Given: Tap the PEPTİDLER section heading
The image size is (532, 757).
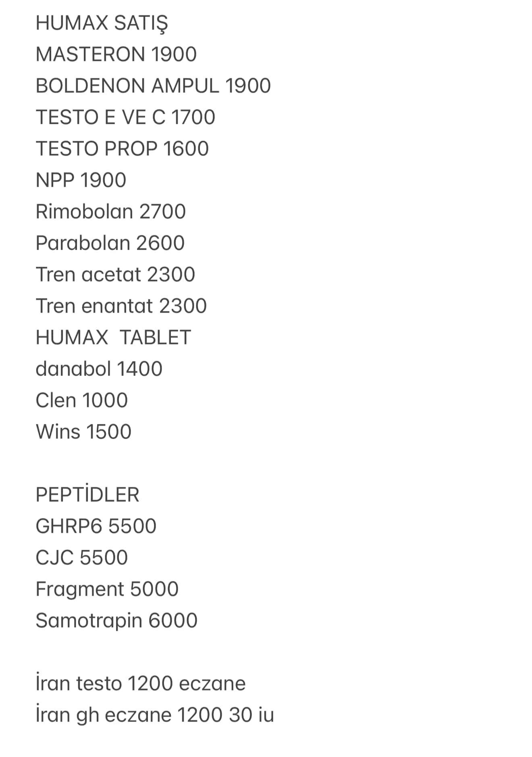Looking at the screenshot, I should pyautogui.click(x=87, y=494).
